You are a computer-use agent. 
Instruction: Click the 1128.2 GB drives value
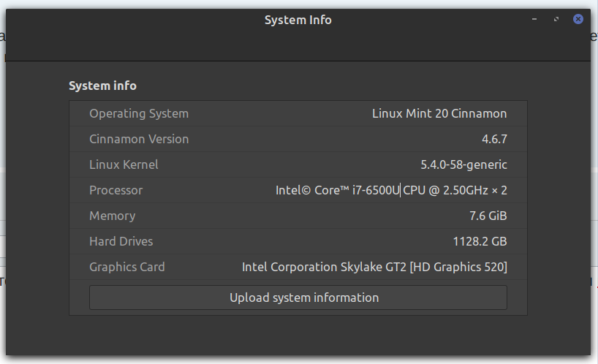[x=480, y=241]
